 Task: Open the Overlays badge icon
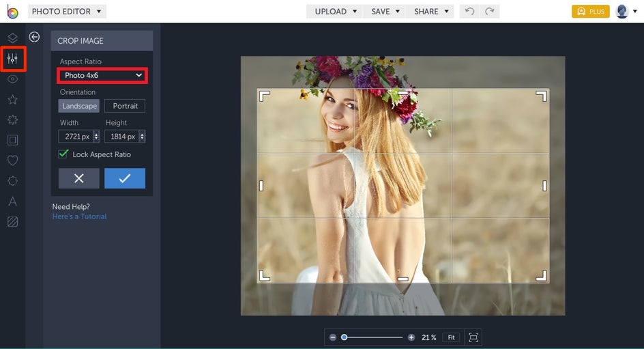tap(13, 181)
